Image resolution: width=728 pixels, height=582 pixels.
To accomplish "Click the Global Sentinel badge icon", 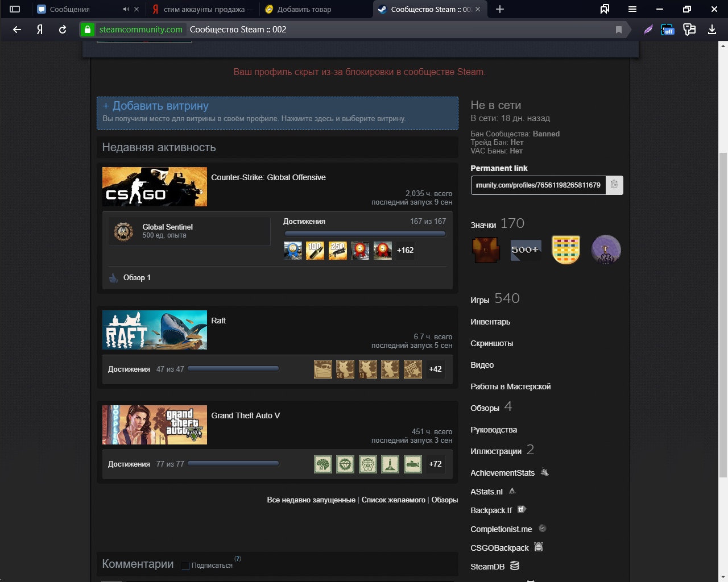I will tap(123, 231).
